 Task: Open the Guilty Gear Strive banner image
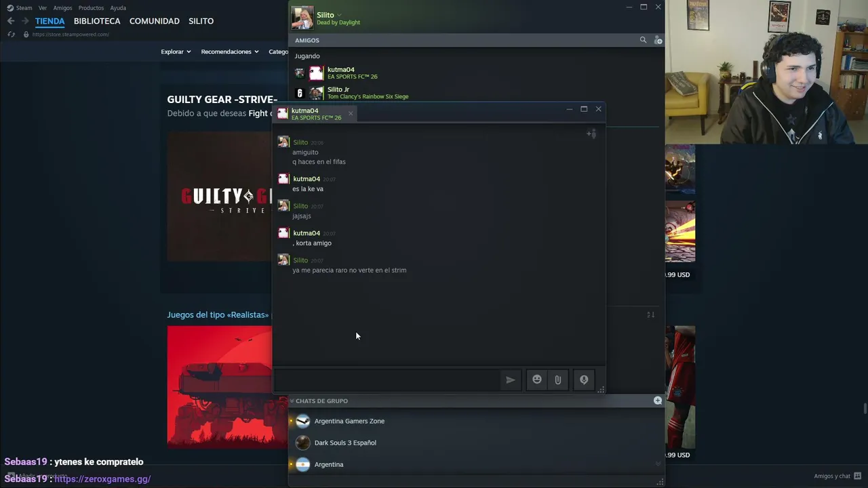[x=220, y=197]
